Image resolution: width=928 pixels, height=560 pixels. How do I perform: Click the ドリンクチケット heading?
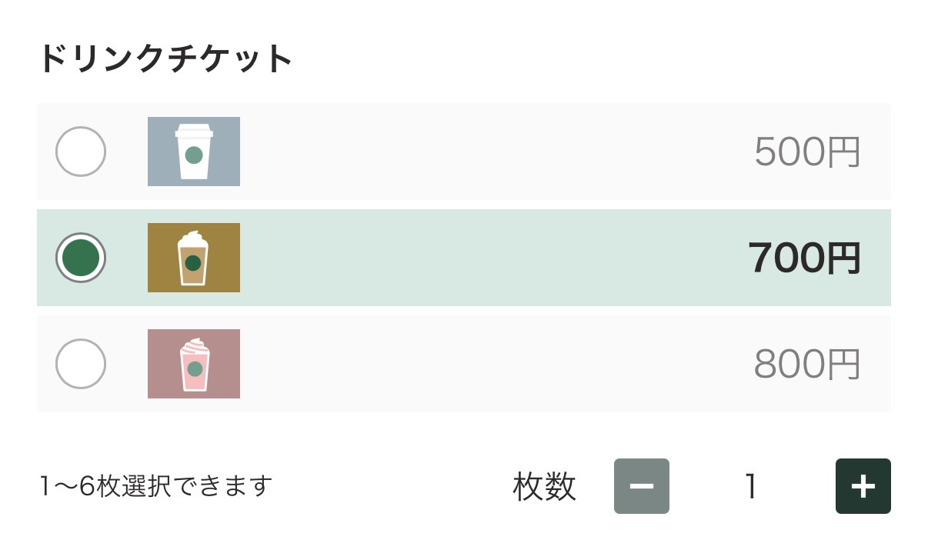tap(166, 59)
